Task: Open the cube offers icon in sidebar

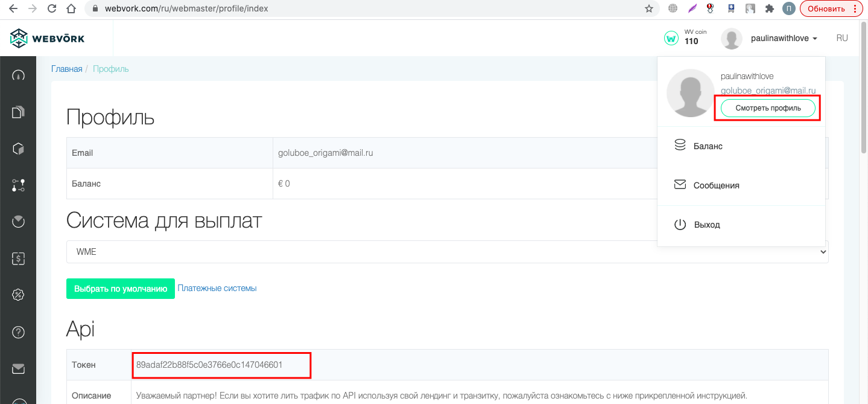Action: (x=18, y=149)
